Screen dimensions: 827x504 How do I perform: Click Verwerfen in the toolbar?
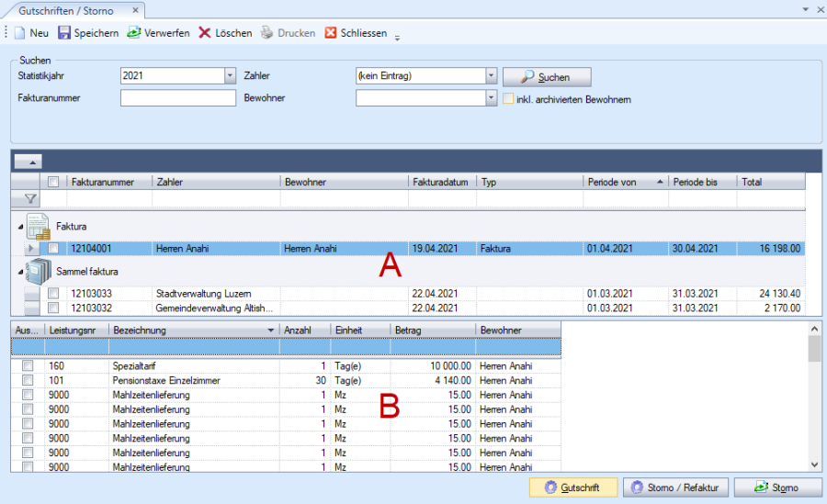(158, 33)
